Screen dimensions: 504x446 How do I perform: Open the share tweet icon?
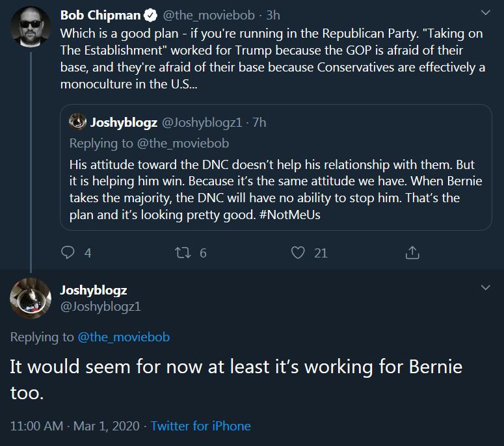pos(412,252)
